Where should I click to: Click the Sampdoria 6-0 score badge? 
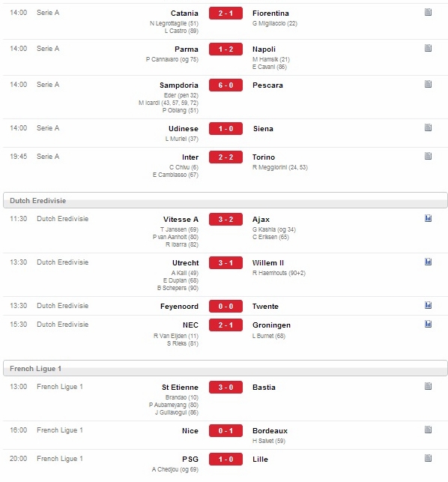point(225,85)
